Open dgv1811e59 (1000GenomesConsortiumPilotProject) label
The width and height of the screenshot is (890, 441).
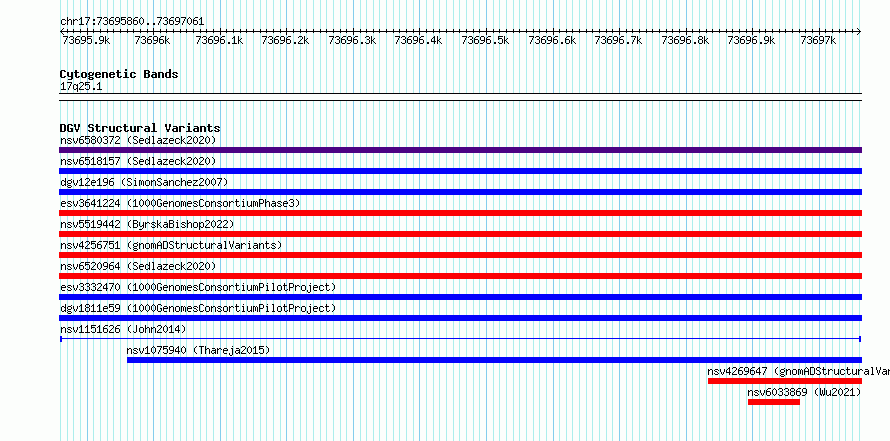(198, 308)
